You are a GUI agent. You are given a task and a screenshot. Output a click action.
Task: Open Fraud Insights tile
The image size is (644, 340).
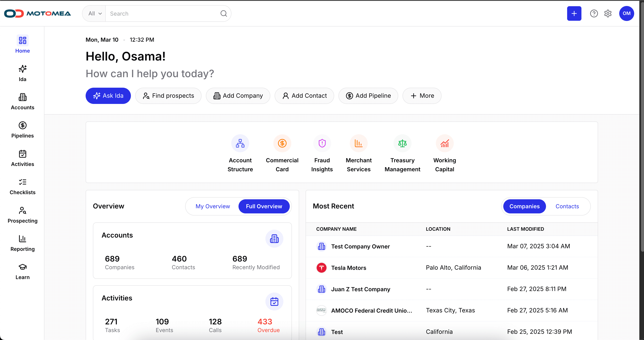click(322, 153)
